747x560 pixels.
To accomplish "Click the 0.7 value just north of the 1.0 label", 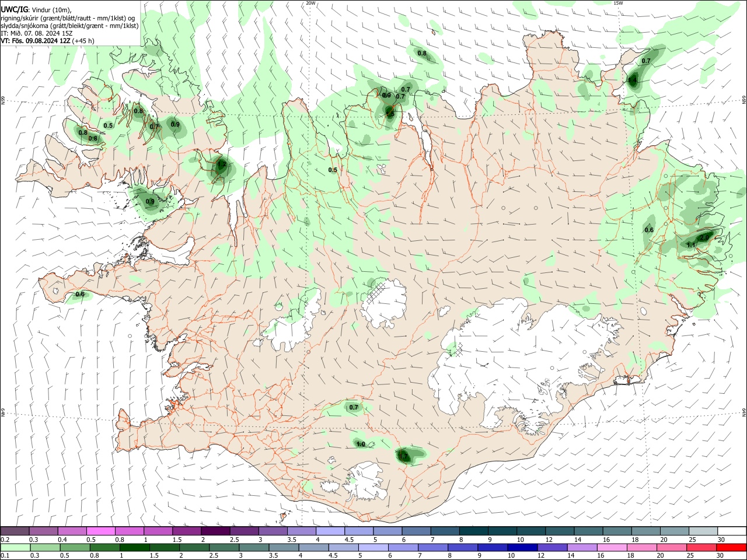I will pos(354,407).
